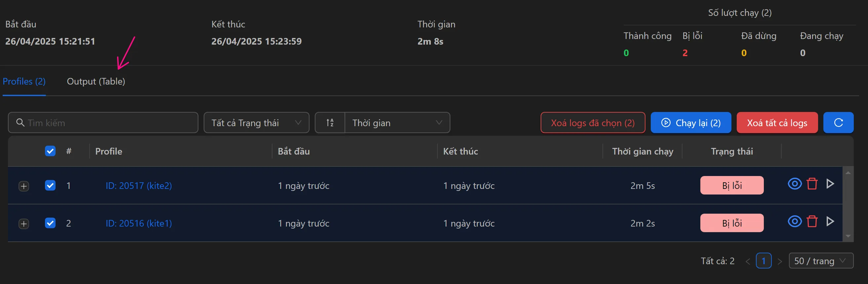Uncheck the select-all checkbox in table header
This screenshot has width=868, height=284.
point(50,151)
